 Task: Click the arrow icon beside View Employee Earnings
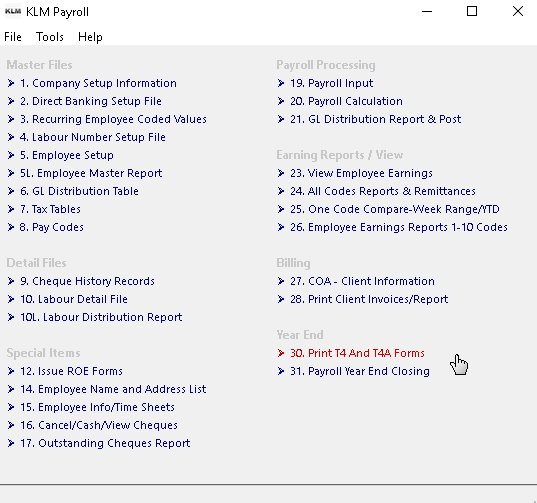coord(281,173)
